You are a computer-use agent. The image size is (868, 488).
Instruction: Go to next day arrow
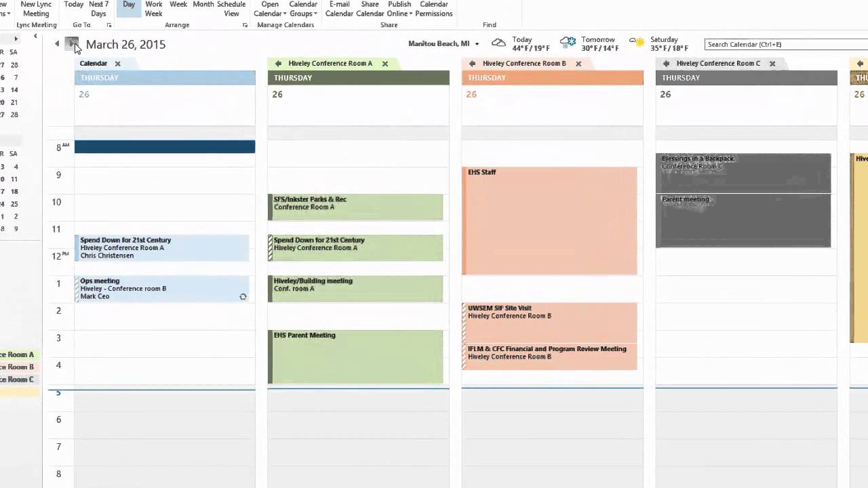(x=72, y=44)
